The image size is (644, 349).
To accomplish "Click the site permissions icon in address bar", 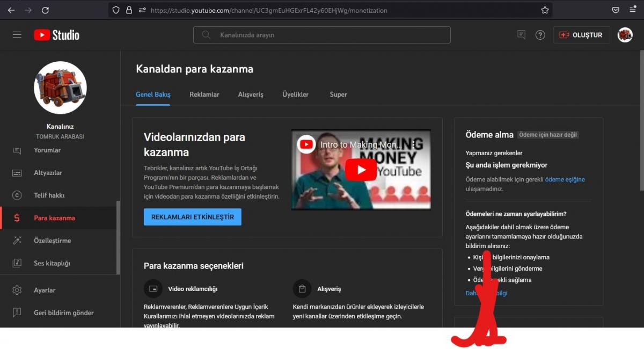I will pyautogui.click(x=142, y=10).
